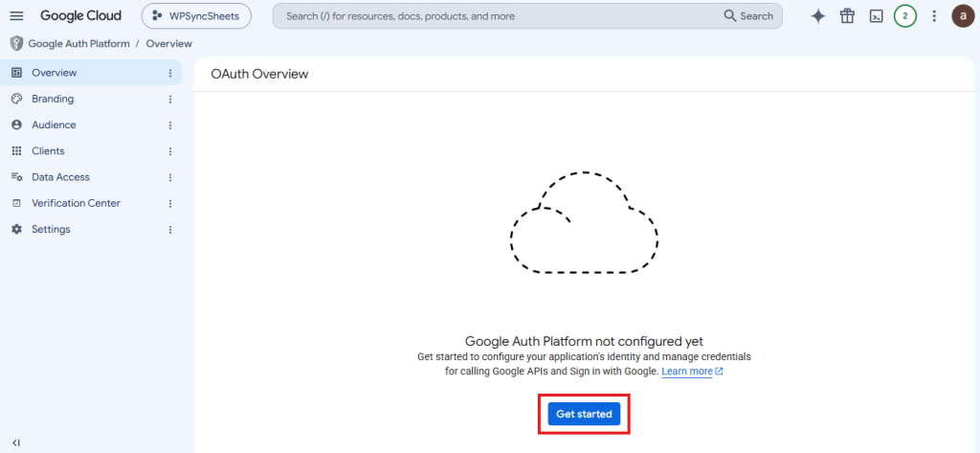The height and width of the screenshot is (453, 980).
Task: Open the Learn more link
Action: (x=692, y=372)
